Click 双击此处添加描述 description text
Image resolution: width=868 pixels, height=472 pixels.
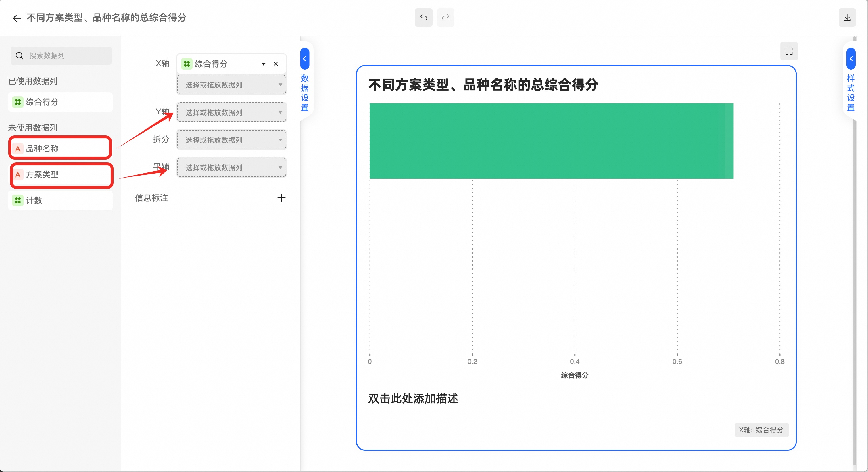pyautogui.click(x=413, y=398)
